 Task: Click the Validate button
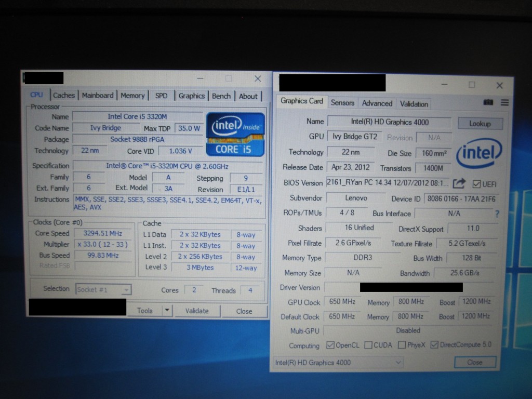(197, 311)
